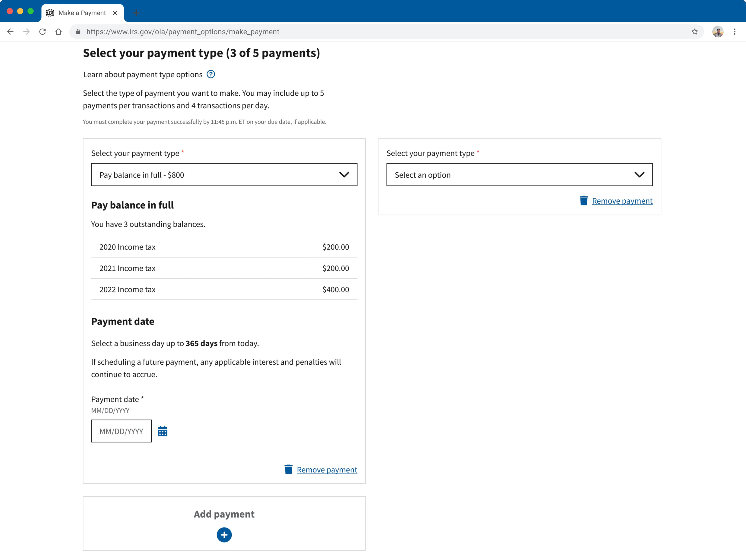Open the user profile avatar

[718, 32]
